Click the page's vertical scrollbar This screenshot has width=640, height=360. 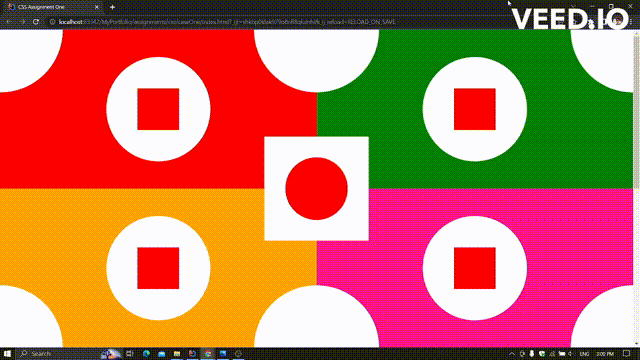coord(636,189)
